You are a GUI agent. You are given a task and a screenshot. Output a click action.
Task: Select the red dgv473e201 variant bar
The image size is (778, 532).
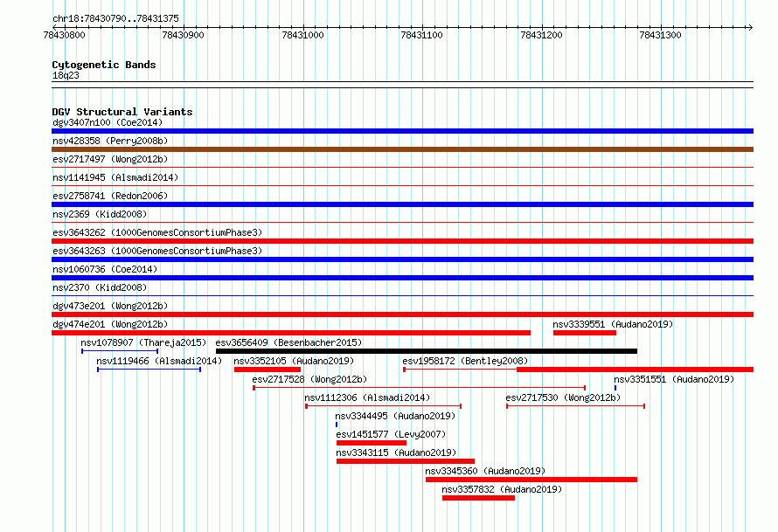402,314
